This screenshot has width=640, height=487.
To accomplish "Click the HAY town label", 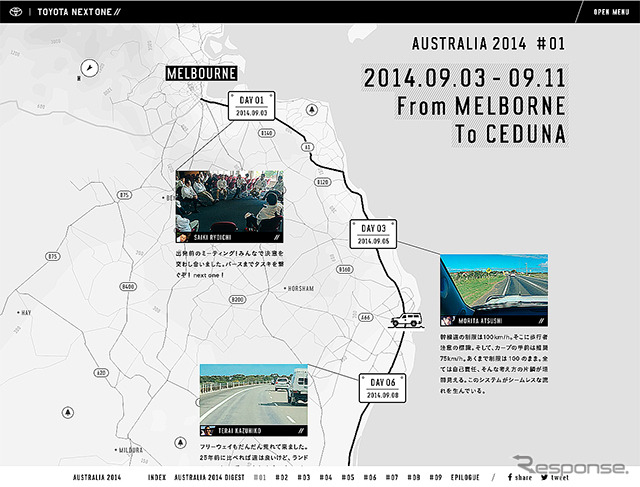I will [24, 313].
